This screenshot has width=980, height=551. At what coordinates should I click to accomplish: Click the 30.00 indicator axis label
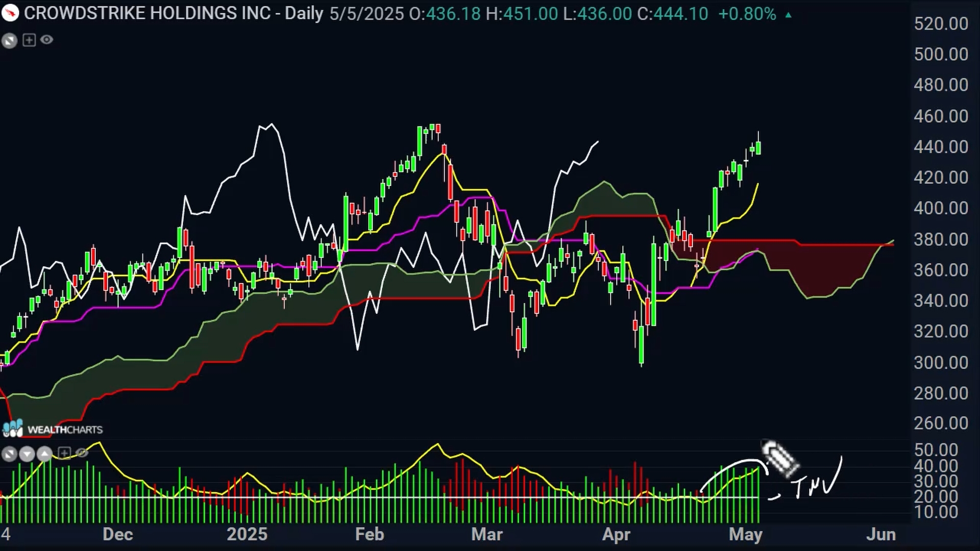click(936, 481)
